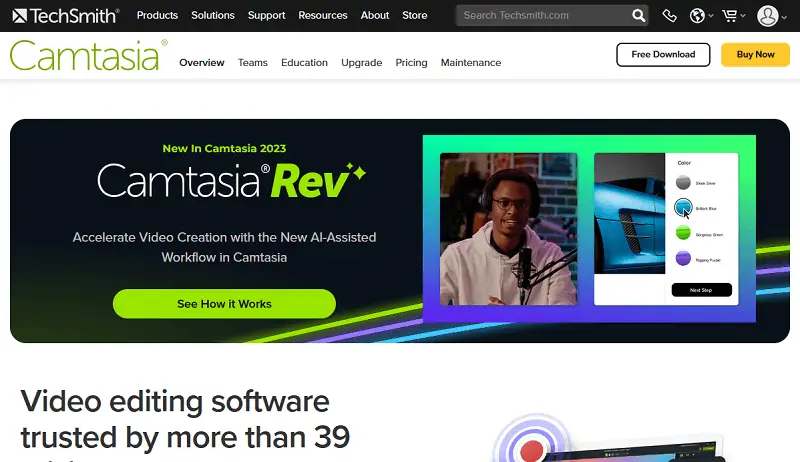Click the red record circle icon
This screenshot has height=462, width=800.
531,449
